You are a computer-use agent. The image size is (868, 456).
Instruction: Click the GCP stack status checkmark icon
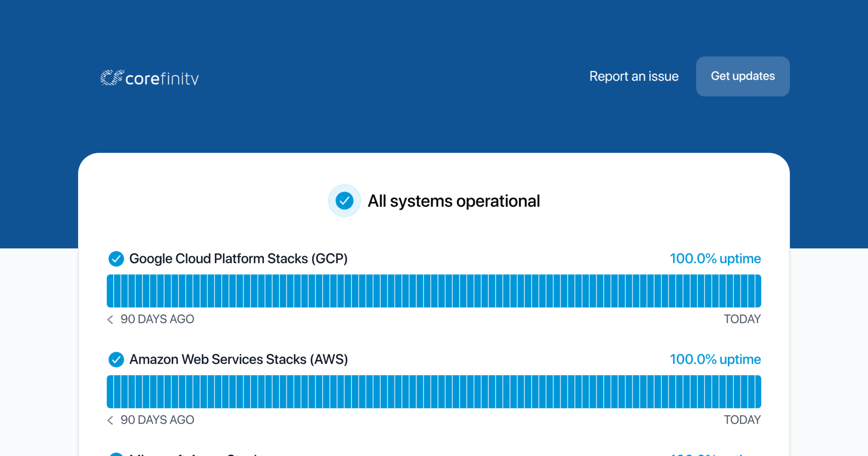(116, 259)
